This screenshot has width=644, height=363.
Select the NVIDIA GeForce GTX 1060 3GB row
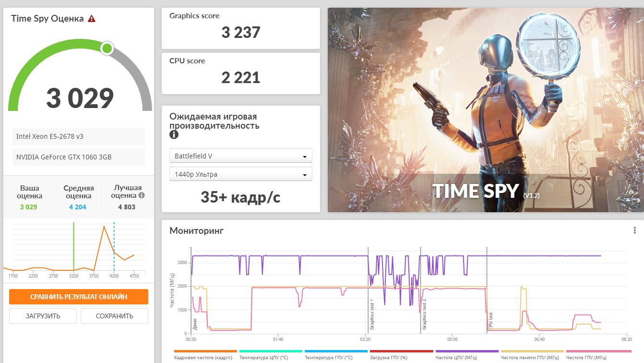[x=79, y=157]
